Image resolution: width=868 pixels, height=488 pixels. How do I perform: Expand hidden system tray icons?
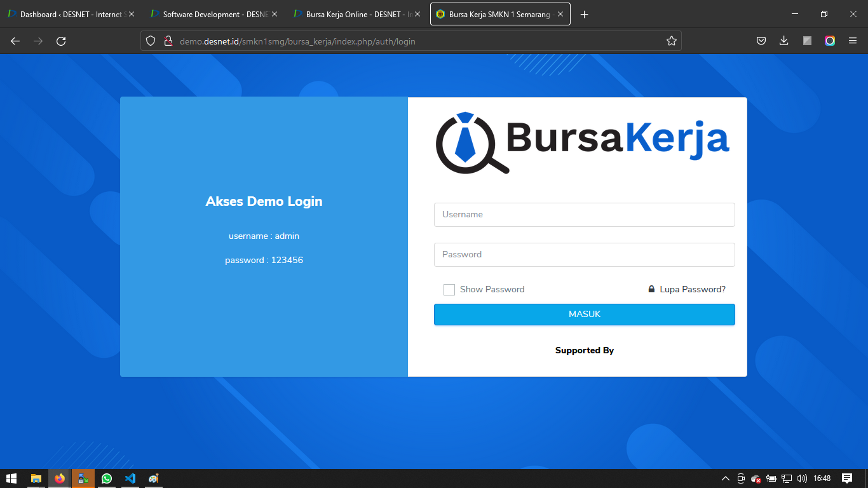pos(725,478)
